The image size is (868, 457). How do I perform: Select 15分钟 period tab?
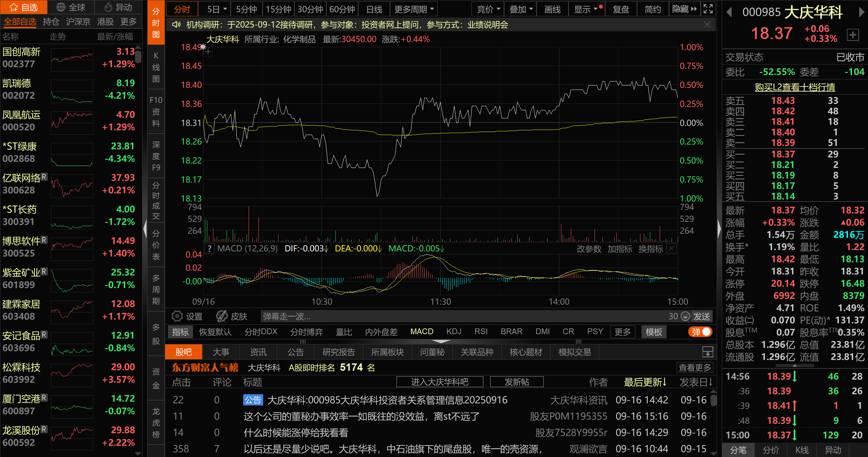pyautogui.click(x=278, y=9)
